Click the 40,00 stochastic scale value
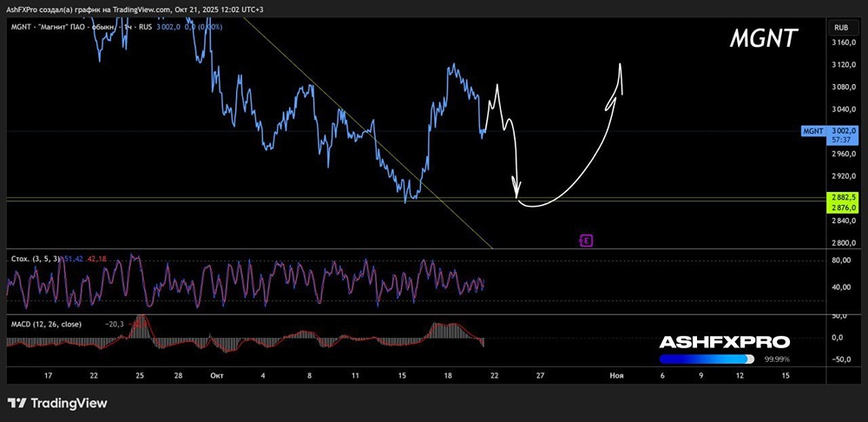 (x=841, y=287)
